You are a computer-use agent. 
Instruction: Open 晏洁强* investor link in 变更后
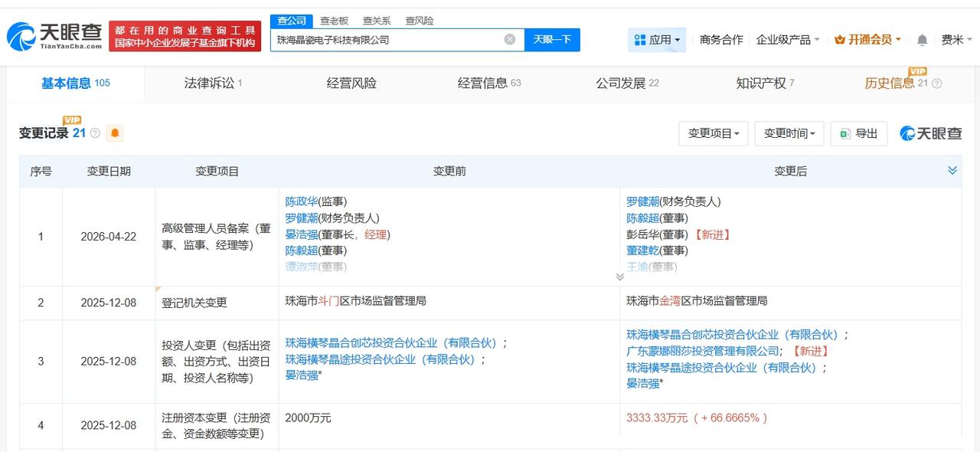tap(645, 384)
